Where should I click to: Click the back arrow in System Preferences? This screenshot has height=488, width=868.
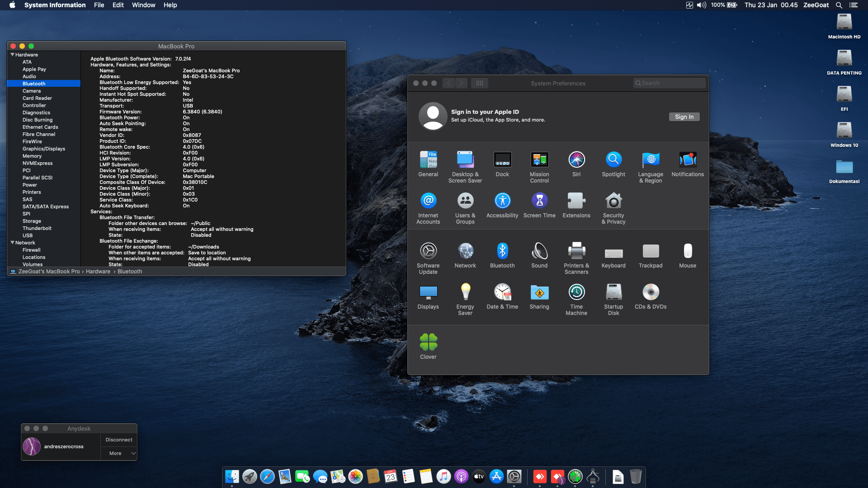[449, 83]
